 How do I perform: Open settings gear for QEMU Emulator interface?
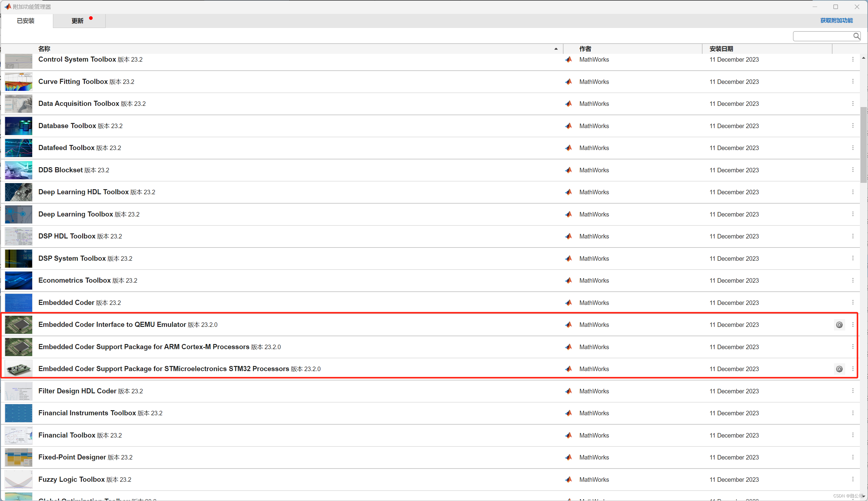pyautogui.click(x=839, y=325)
